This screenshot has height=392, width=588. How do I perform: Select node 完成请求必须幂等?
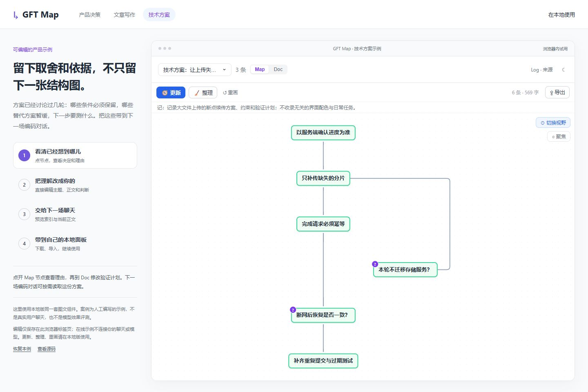coord(323,224)
